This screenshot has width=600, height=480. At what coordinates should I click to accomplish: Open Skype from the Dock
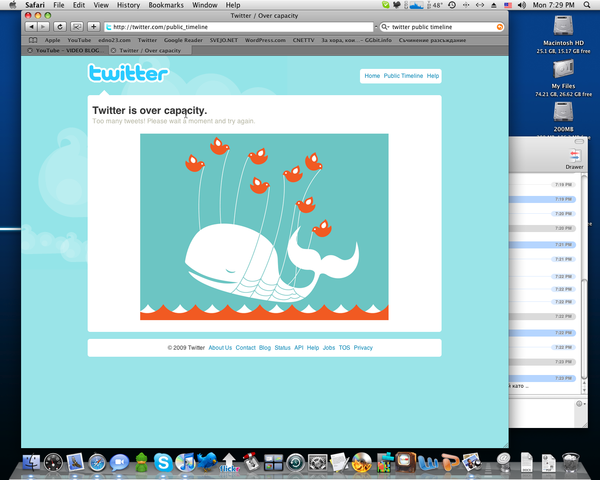pos(163,462)
